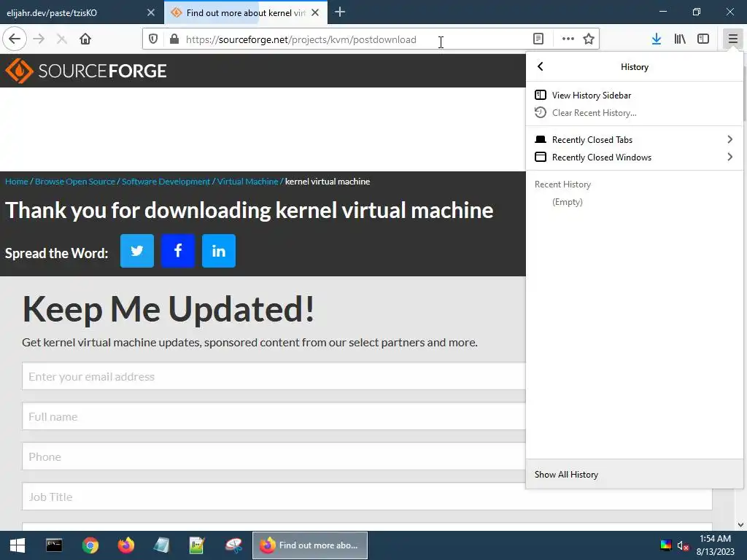Follow Home breadcrumb link

point(17,182)
